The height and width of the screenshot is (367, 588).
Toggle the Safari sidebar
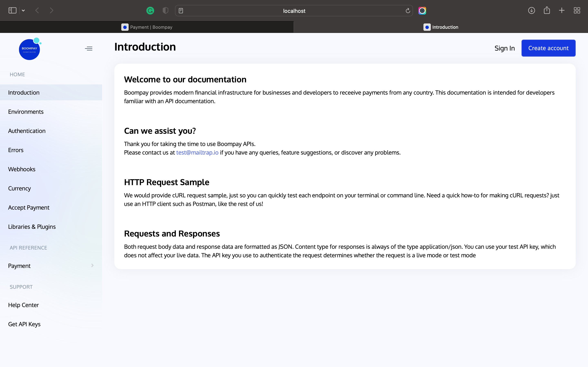pos(12,10)
